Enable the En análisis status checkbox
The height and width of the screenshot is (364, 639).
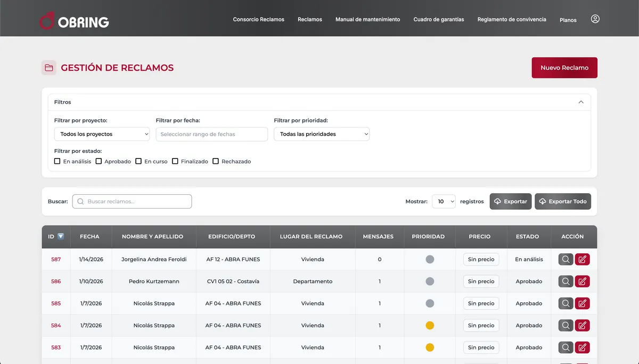pyautogui.click(x=58, y=161)
